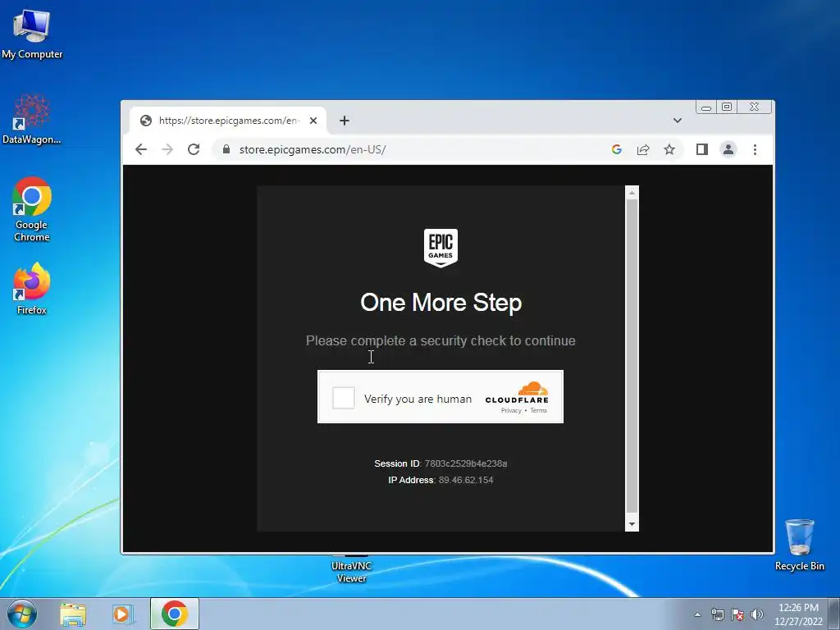Image resolution: width=840 pixels, height=630 pixels.
Task: Click the taskbar clock showing 12:26 PM
Action: point(798,614)
